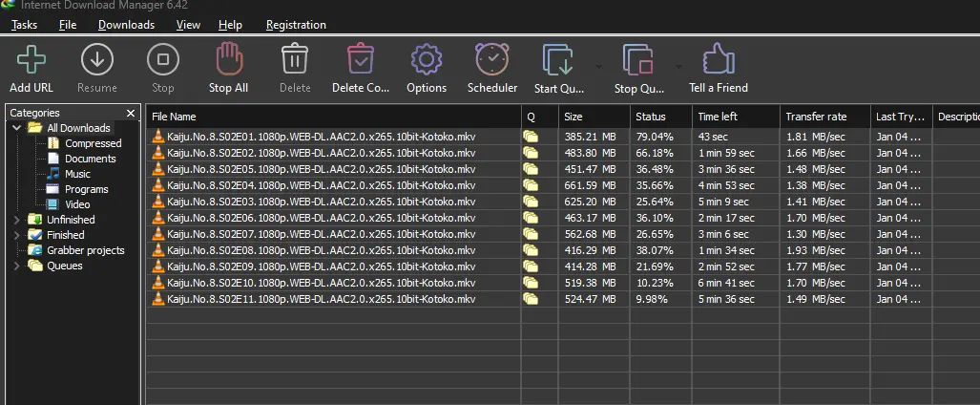Screen dimensions: 980x405
Task: Collapse the All Downloads tree node
Action: coord(16,128)
